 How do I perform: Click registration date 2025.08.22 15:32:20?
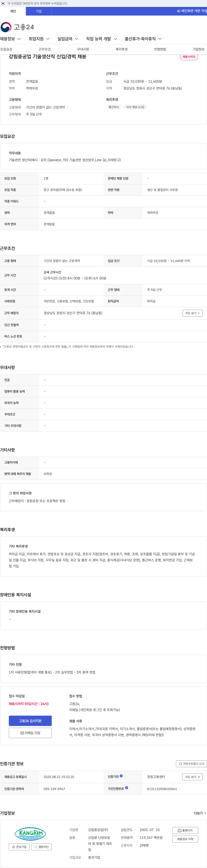pyautogui.click(x=59, y=777)
